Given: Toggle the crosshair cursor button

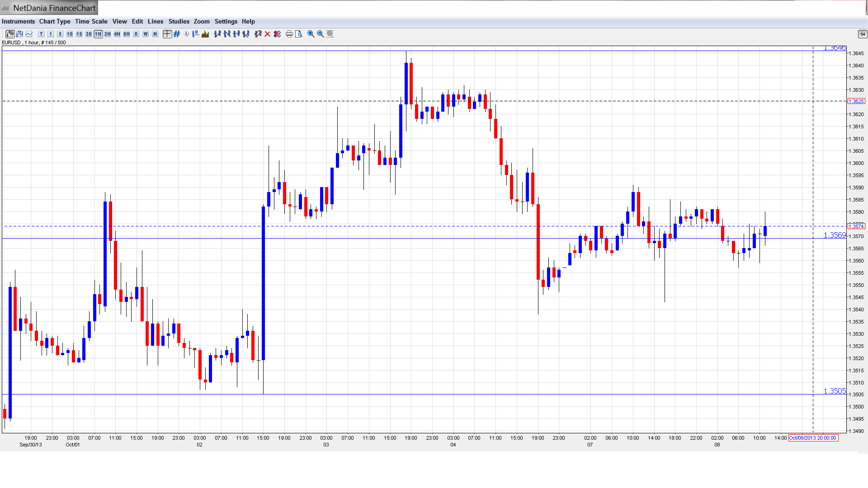Looking at the screenshot, I should pyautogui.click(x=167, y=34).
